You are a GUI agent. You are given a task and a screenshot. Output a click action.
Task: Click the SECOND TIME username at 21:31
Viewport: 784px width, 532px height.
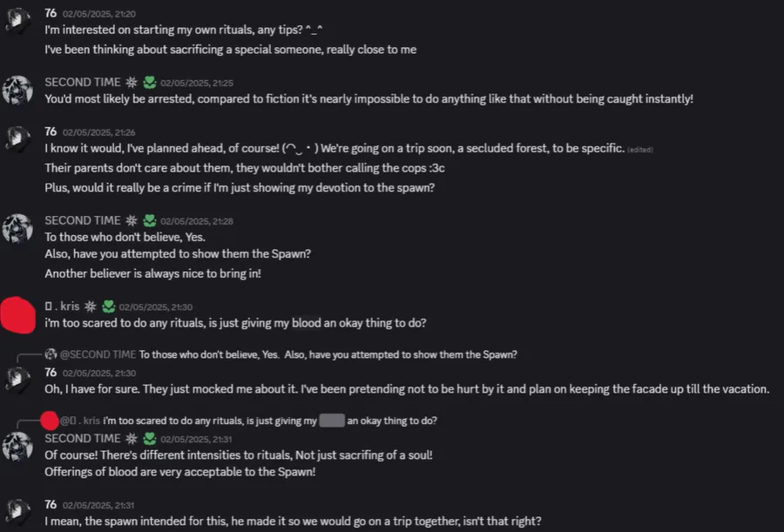tap(83, 439)
